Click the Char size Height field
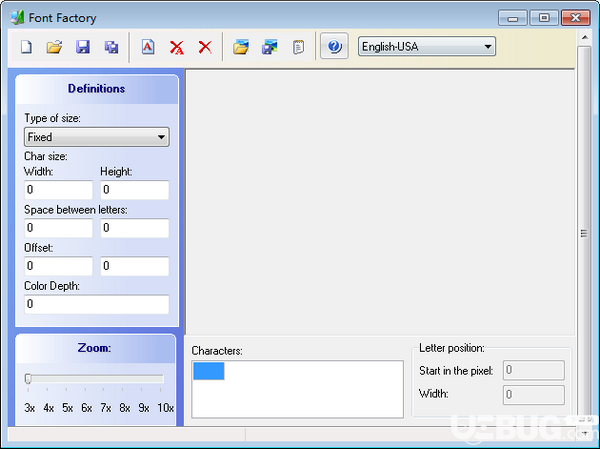Image resolution: width=600 pixels, height=449 pixels. 135,190
